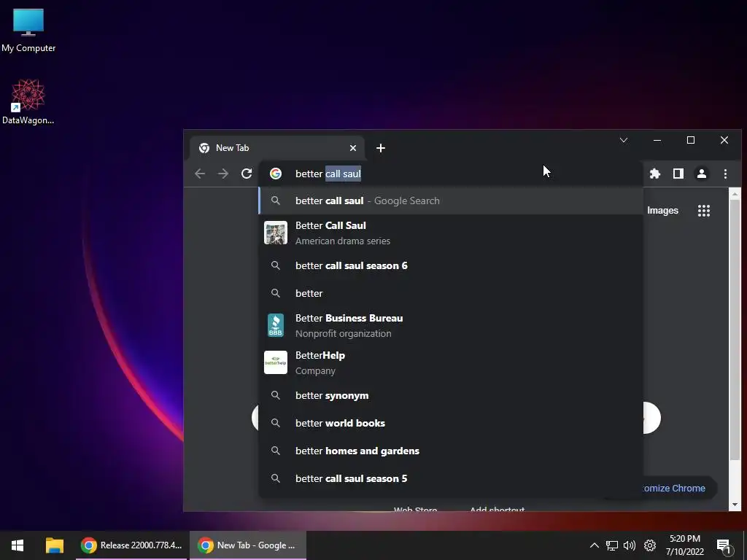Select the 'better world books' suggestion
747x560 pixels.
pyautogui.click(x=451, y=424)
